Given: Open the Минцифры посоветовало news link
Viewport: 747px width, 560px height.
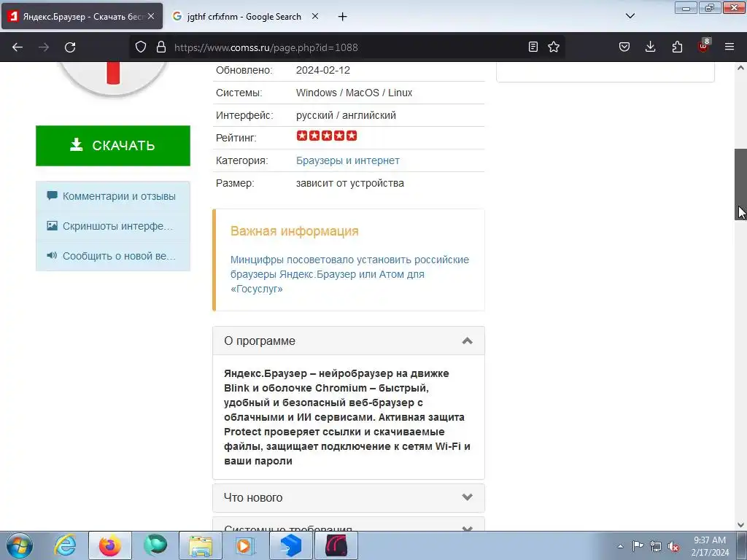Looking at the screenshot, I should [x=349, y=274].
